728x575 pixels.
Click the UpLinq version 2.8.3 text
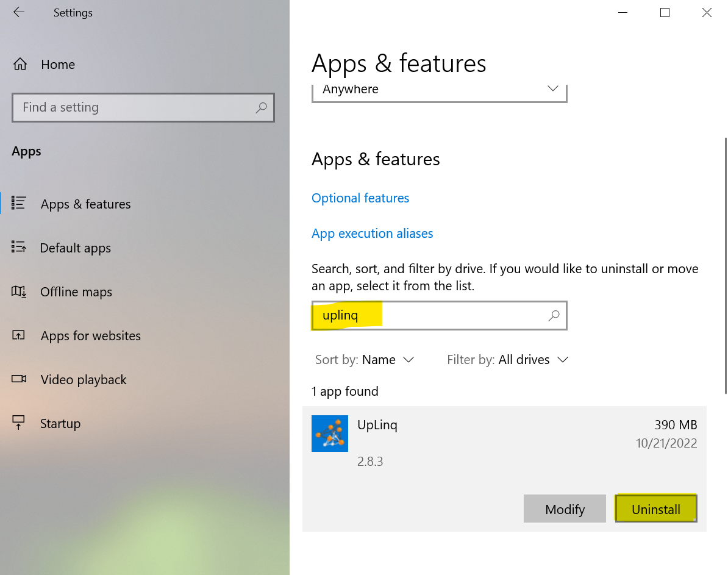point(370,462)
